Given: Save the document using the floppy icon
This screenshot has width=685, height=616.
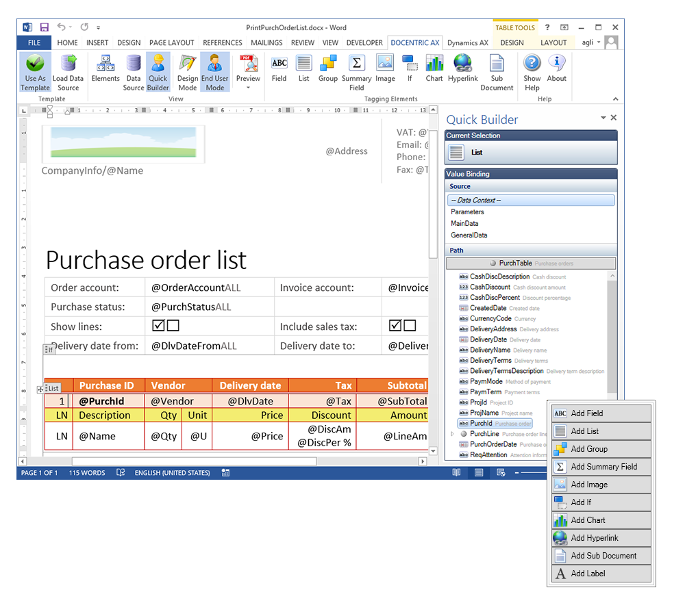Looking at the screenshot, I should coord(44,27).
